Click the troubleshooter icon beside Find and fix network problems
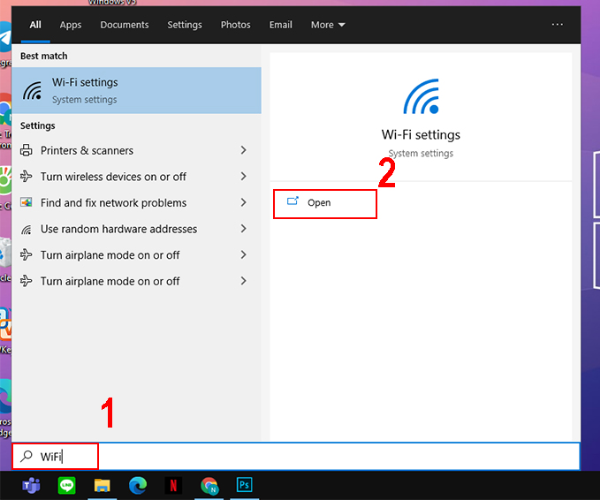The image size is (600, 500). pyautogui.click(x=26, y=202)
